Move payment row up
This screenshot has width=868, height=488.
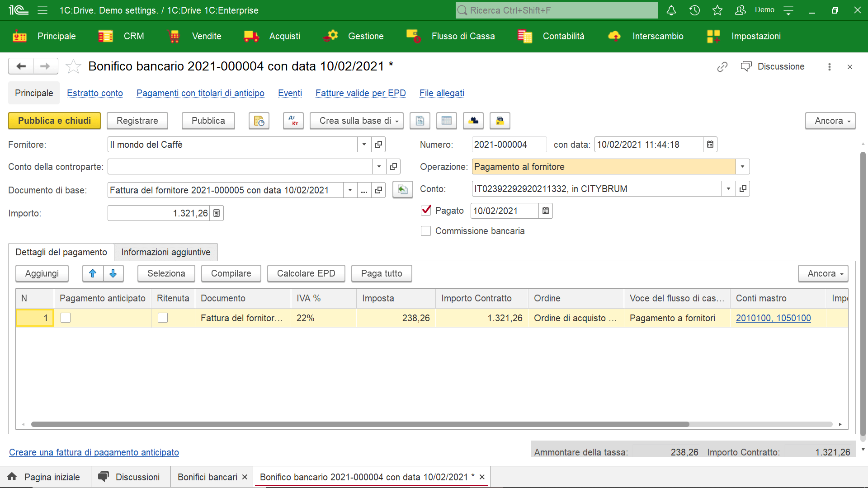pyautogui.click(x=93, y=273)
